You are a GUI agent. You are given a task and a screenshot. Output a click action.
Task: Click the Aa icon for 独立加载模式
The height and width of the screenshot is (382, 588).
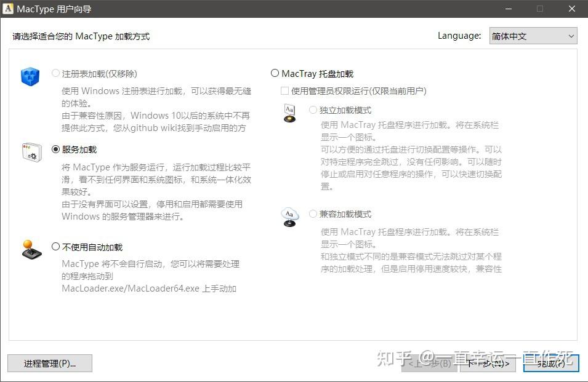pyautogui.click(x=289, y=114)
